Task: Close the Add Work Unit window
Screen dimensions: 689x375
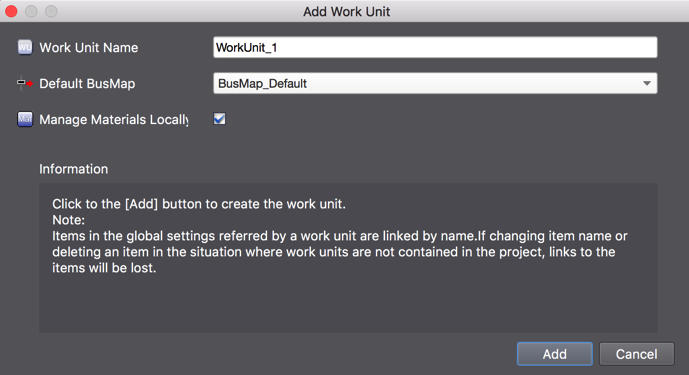Action: click(x=11, y=11)
